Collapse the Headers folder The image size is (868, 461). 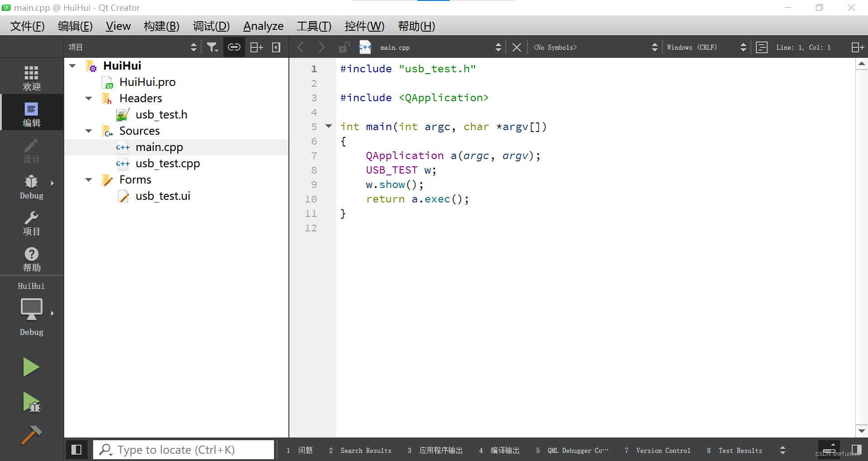(x=89, y=99)
